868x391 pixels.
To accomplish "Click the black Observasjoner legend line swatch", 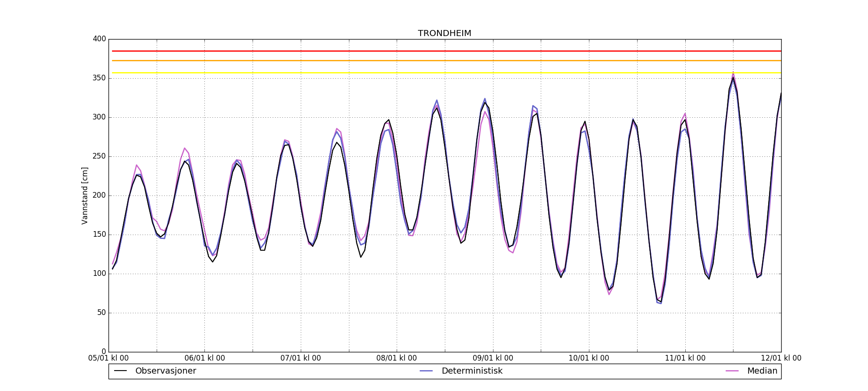I will [x=120, y=371].
